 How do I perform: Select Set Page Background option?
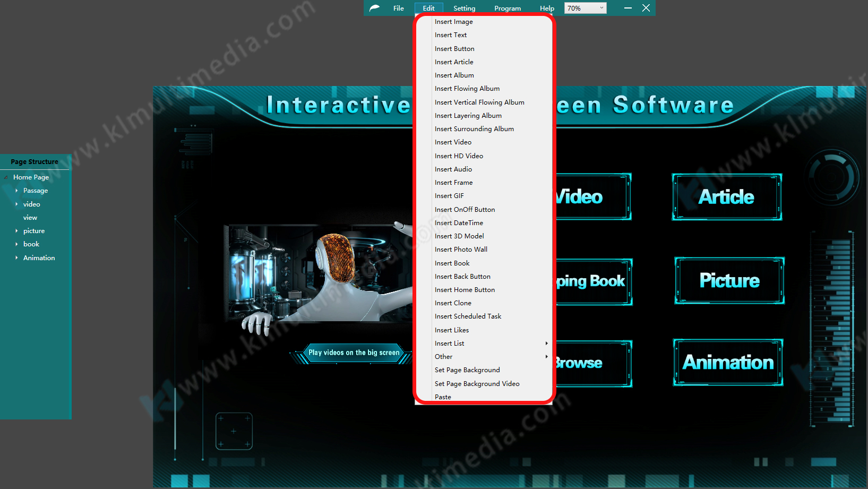[467, 370]
